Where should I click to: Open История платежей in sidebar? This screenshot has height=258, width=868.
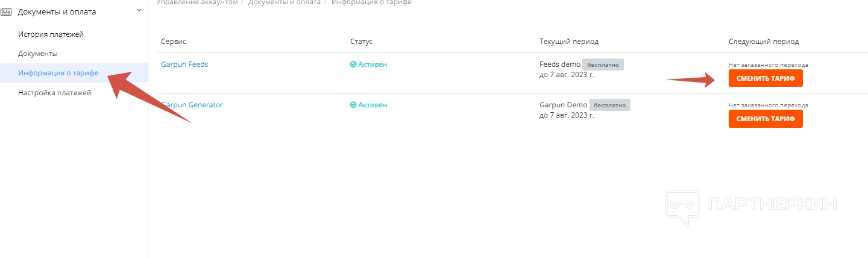(51, 34)
